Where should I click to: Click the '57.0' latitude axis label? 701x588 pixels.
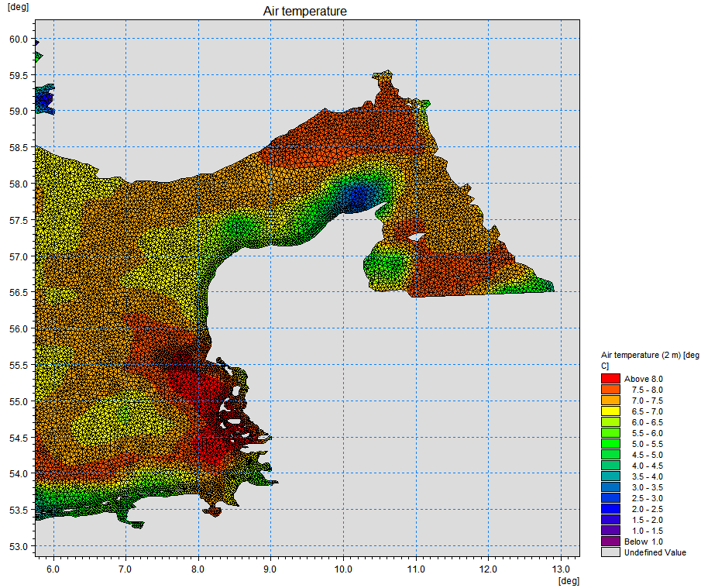(17, 256)
